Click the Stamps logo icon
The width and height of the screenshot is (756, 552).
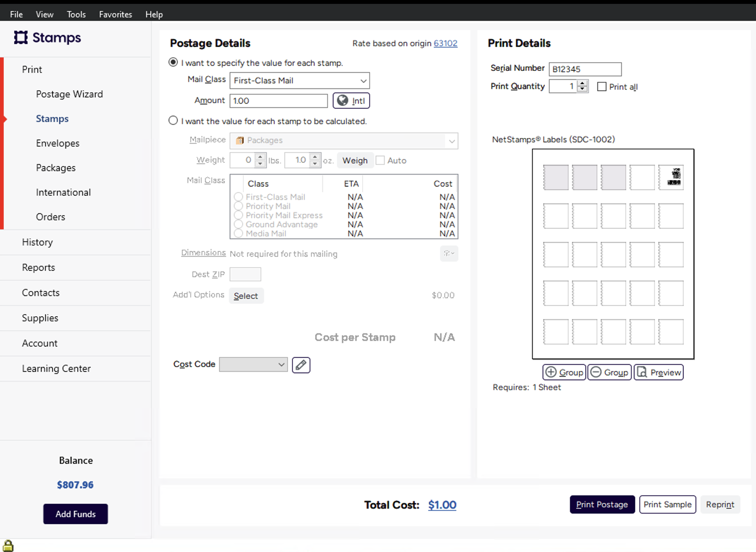point(21,37)
